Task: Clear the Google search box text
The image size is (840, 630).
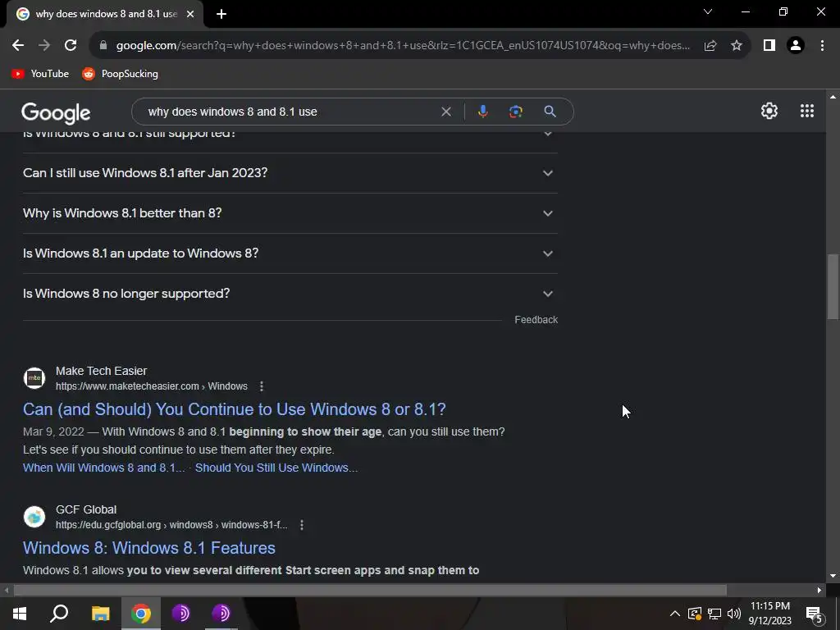Action: tap(445, 112)
